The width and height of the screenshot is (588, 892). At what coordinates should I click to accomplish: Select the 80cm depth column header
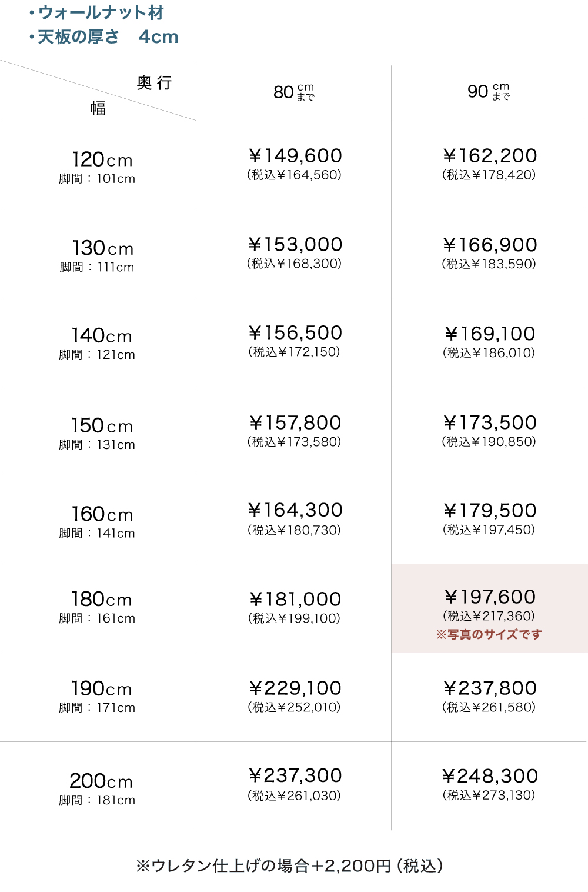pyautogui.click(x=294, y=92)
